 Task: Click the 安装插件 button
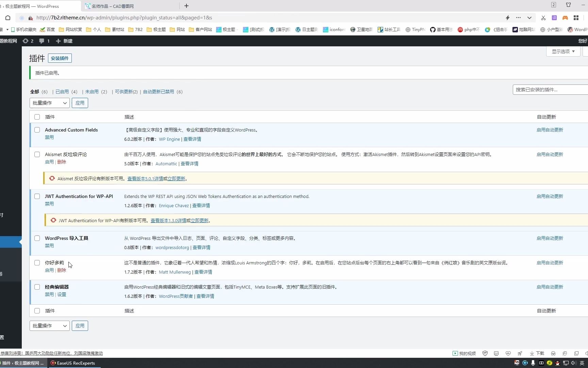(60, 58)
